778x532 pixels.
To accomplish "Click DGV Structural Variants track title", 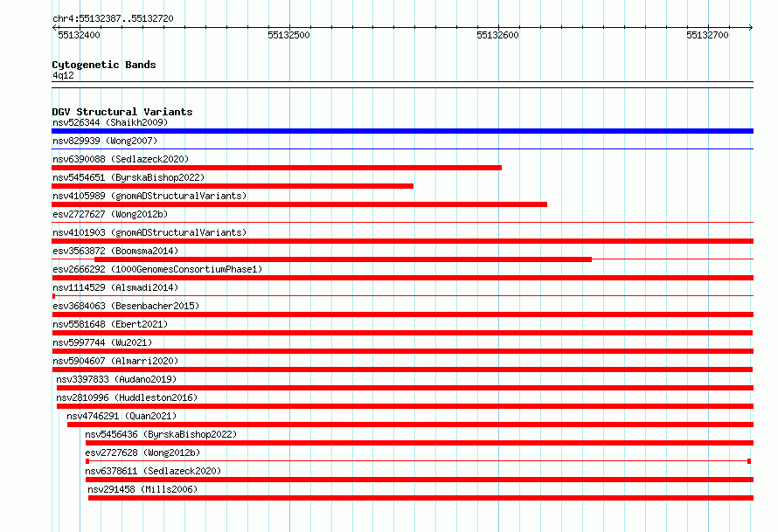I will point(122,112).
